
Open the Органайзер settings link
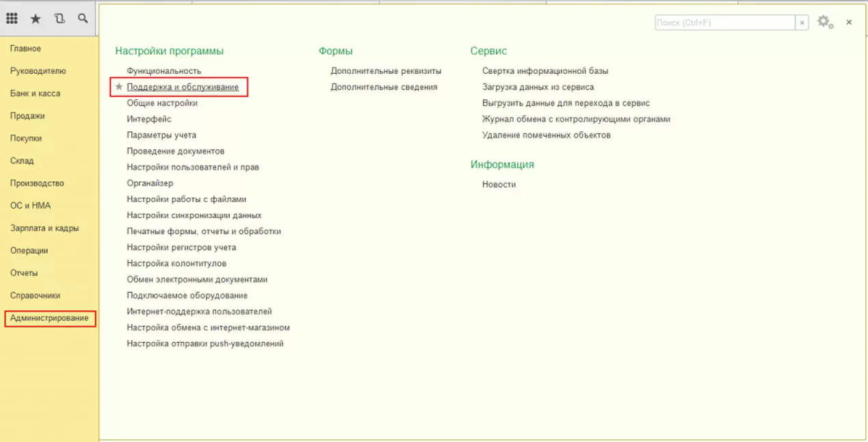click(150, 183)
